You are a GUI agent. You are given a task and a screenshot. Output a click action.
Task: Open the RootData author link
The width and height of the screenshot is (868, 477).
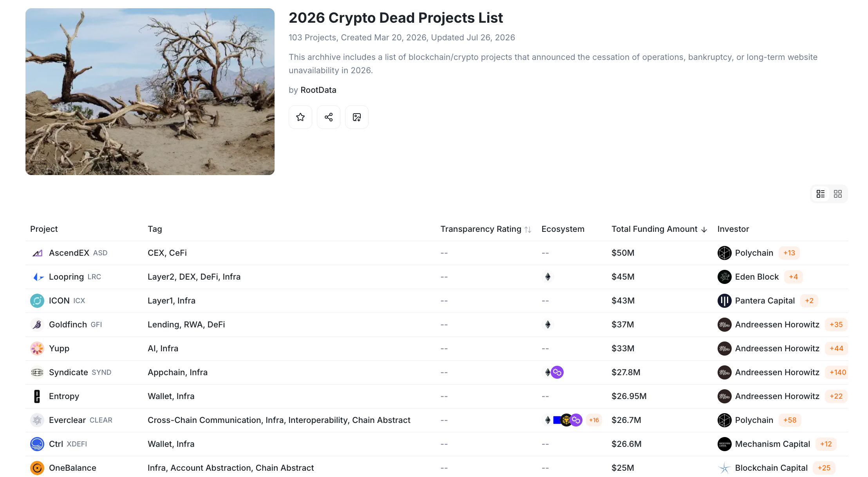pyautogui.click(x=318, y=90)
